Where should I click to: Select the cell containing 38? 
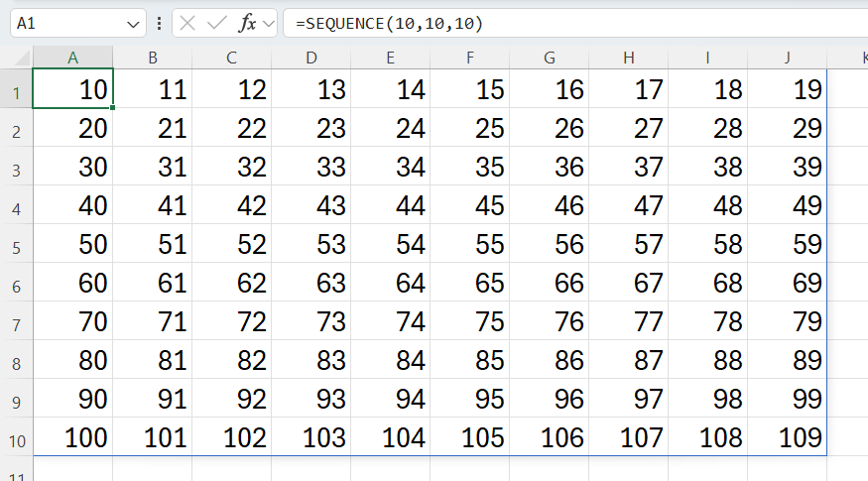pyautogui.click(x=708, y=166)
